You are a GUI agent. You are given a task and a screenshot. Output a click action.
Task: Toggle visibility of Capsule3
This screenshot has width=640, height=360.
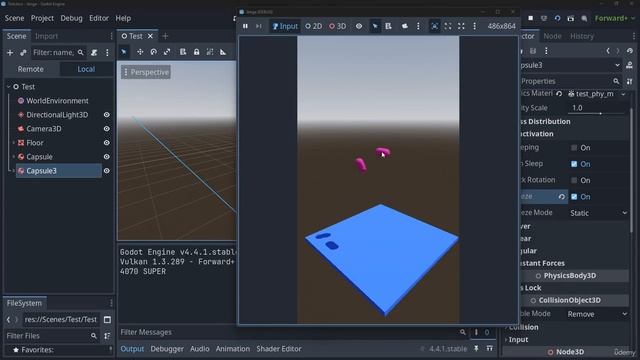(107, 171)
